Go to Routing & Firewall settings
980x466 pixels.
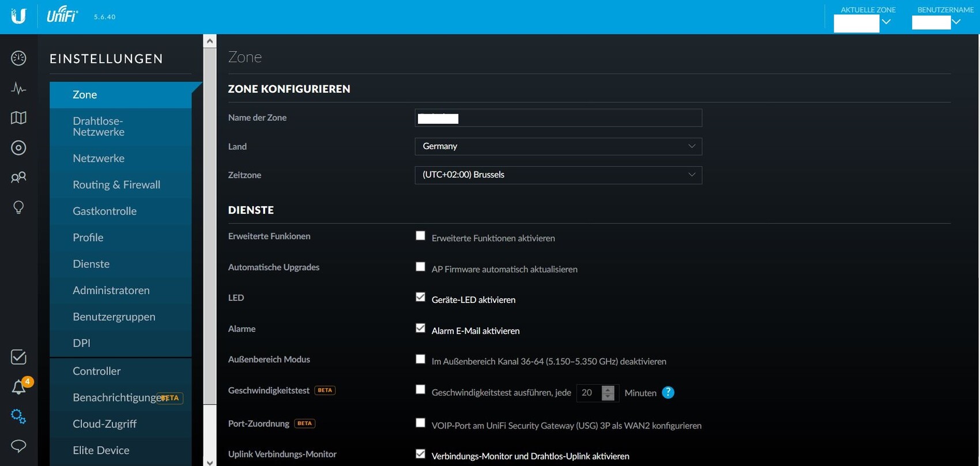coord(116,185)
